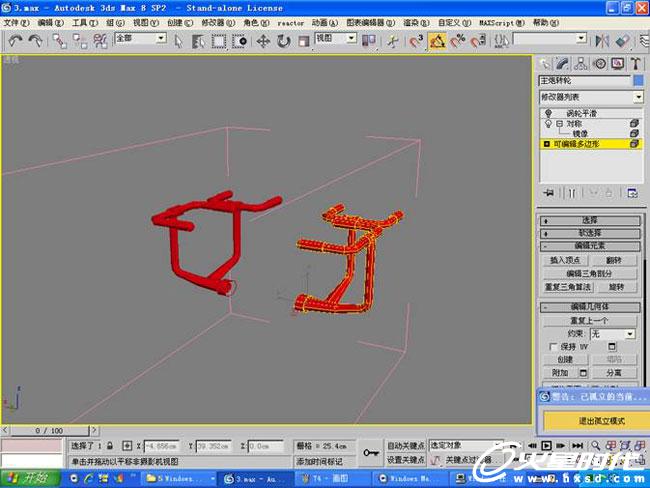Open the 修改器 menu
650x488 pixels.
[218, 22]
